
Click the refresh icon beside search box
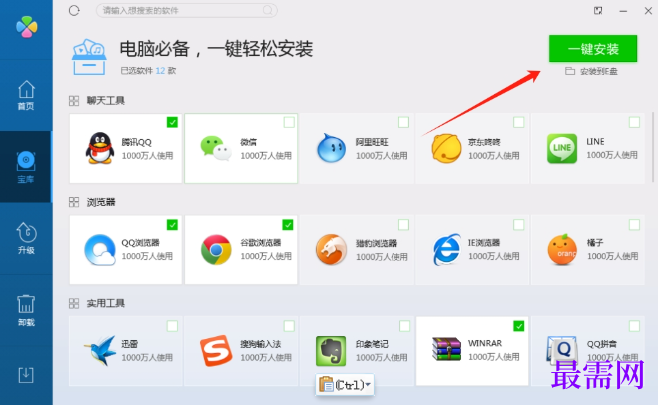[74, 11]
